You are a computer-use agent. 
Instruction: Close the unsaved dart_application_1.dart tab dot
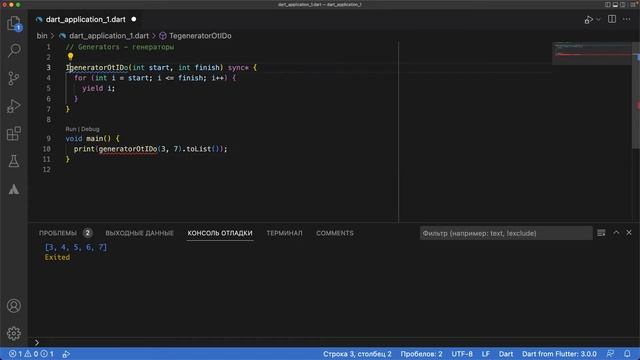134,19
